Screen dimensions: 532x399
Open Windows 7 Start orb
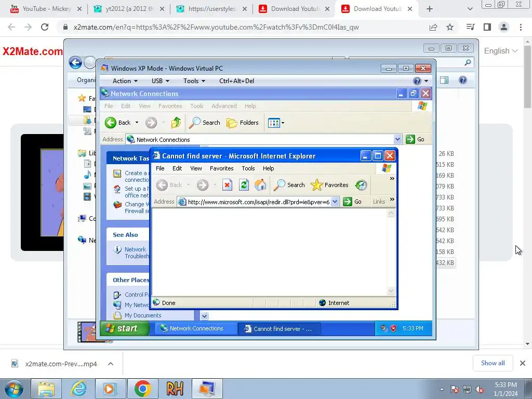14,389
